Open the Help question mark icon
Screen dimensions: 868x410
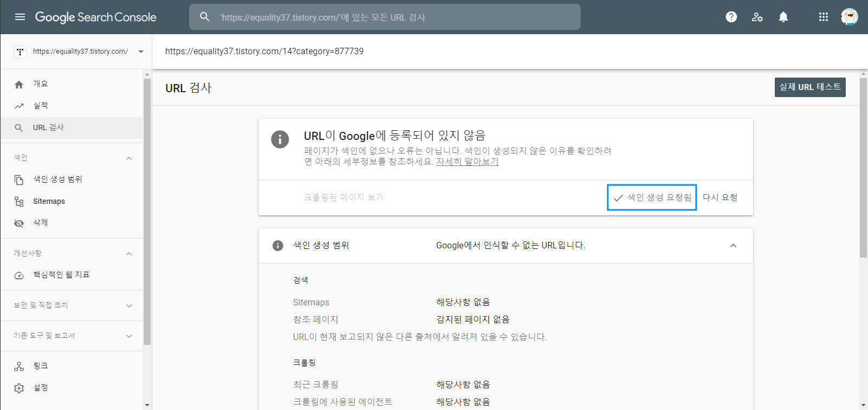point(731,17)
